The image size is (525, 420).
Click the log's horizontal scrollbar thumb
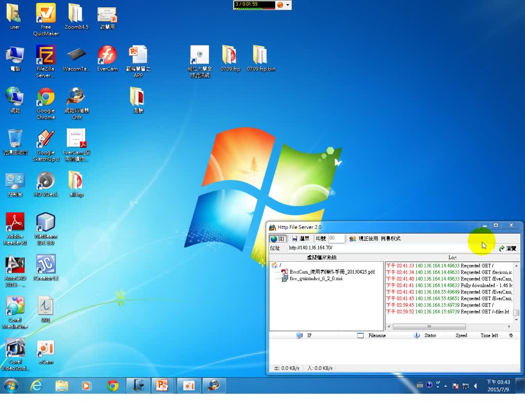coord(429,326)
